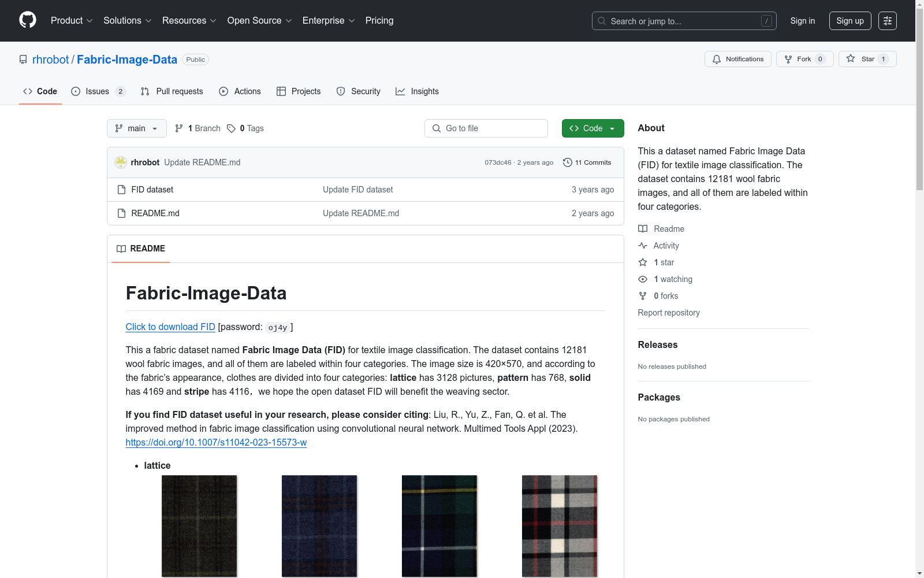
Task: Open the Pull requests tab
Action: [x=172, y=91]
